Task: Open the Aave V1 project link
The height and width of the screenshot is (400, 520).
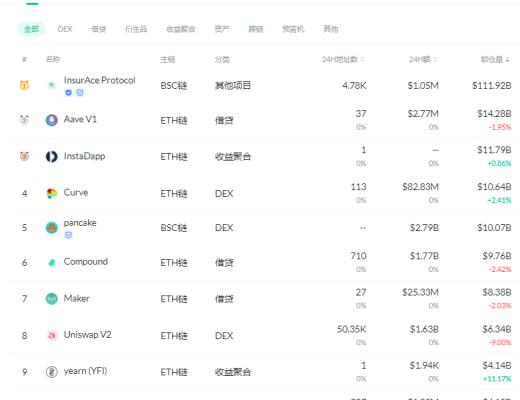Action: point(80,119)
